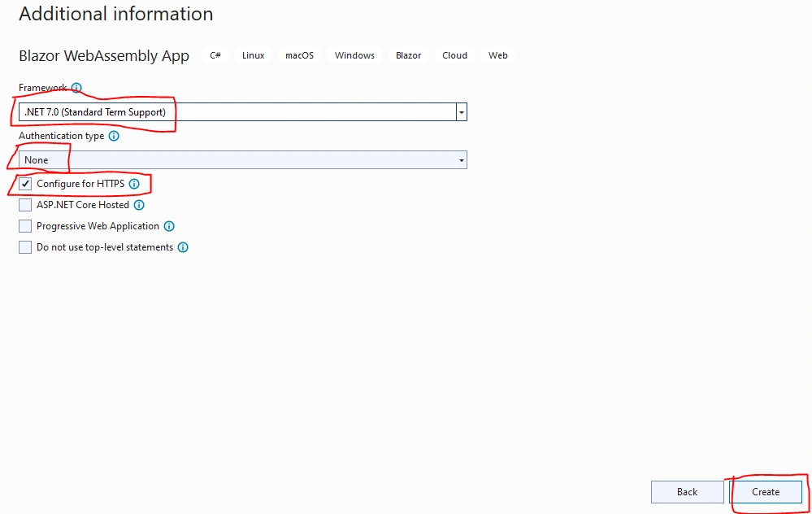Click the Blazor tag

click(409, 55)
